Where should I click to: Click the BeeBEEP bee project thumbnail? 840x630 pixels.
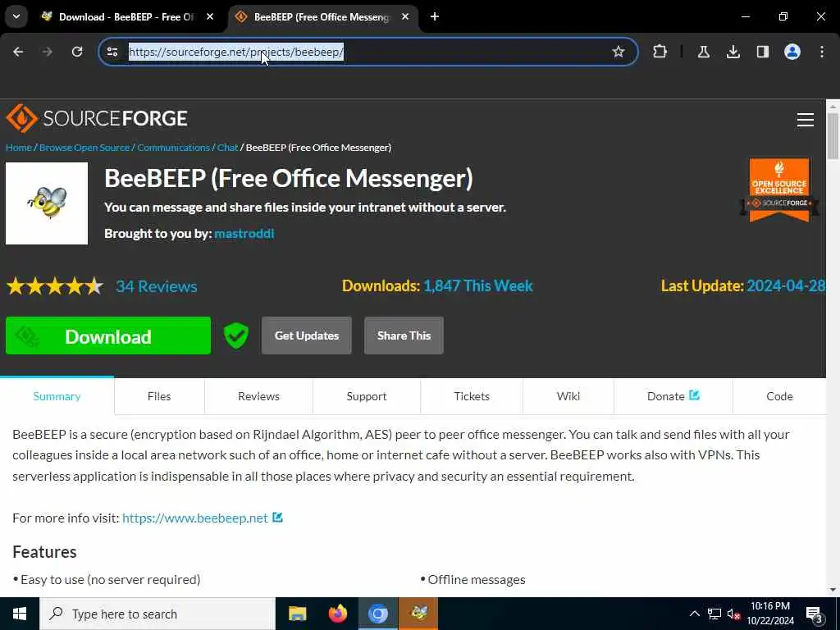tap(47, 203)
